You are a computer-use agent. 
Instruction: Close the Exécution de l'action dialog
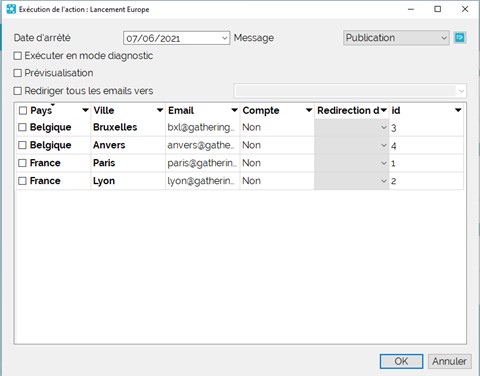(x=465, y=9)
